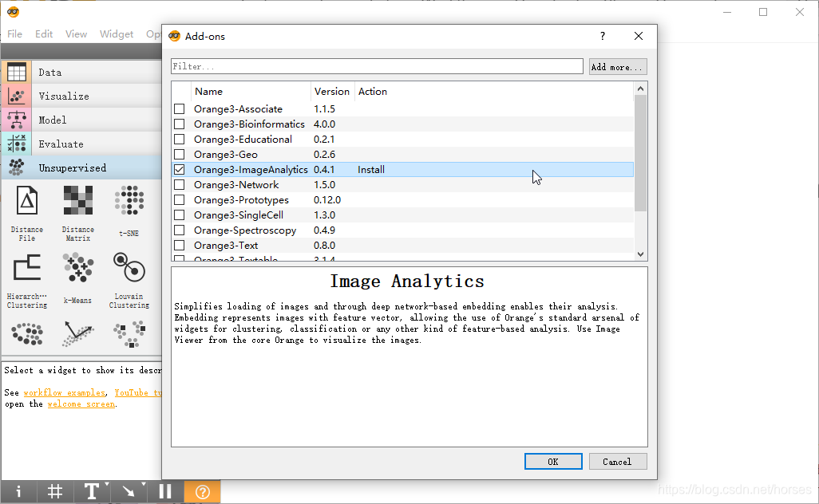The height and width of the screenshot is (504, 819).
Task: Check the Orange-Spectroscopy checkbox
Action: tap(179, 230)
